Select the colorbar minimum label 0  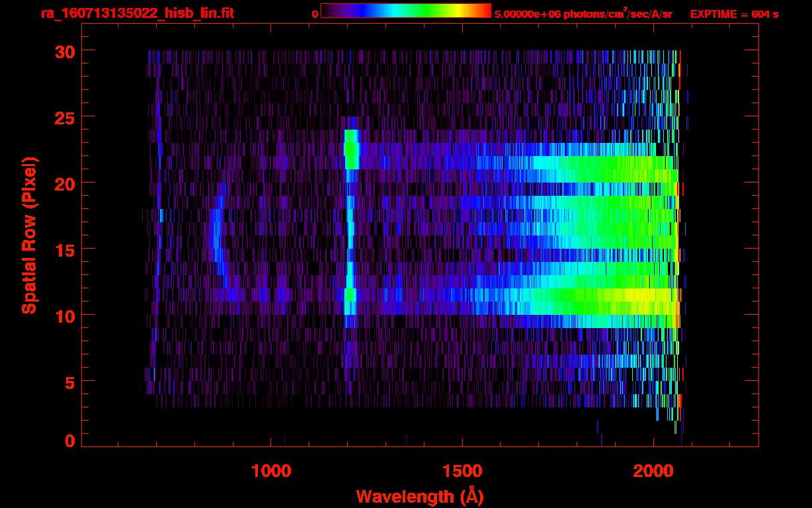pos(315,14)
